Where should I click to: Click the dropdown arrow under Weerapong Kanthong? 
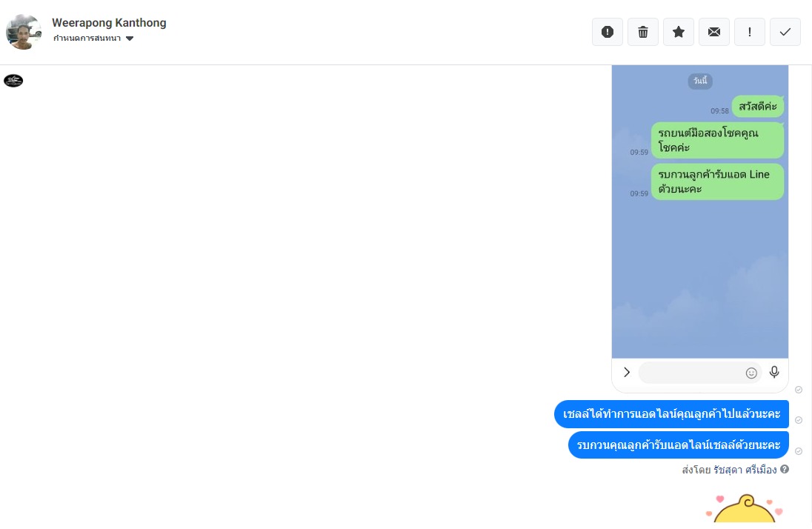point(130,39)
